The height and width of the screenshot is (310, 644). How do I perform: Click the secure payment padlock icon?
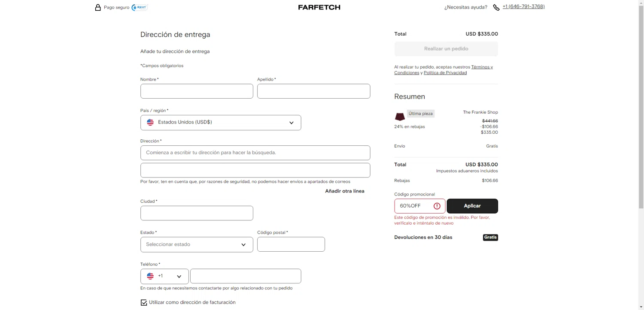98,7
